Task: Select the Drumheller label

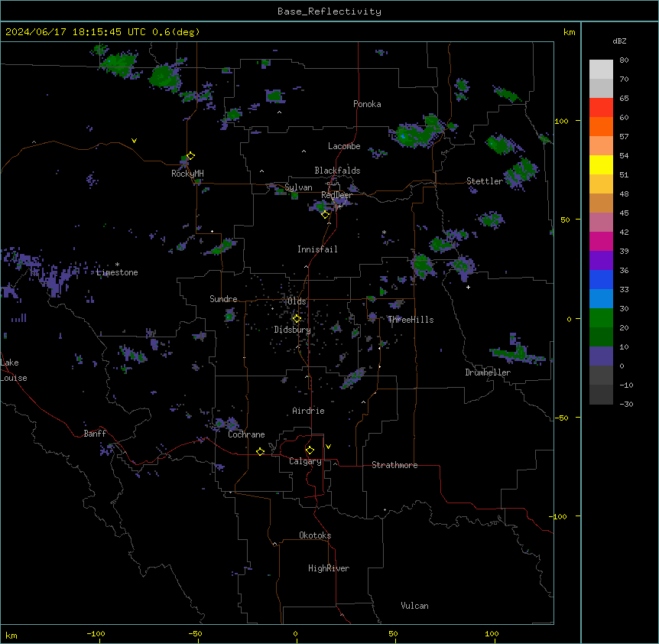Action: (x=488, y=372)
